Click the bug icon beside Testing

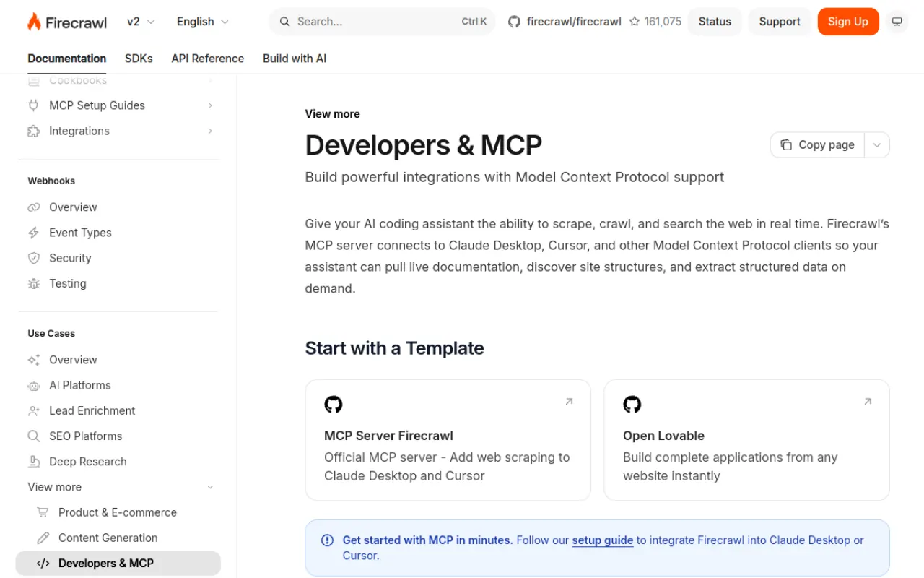(33, 284)
